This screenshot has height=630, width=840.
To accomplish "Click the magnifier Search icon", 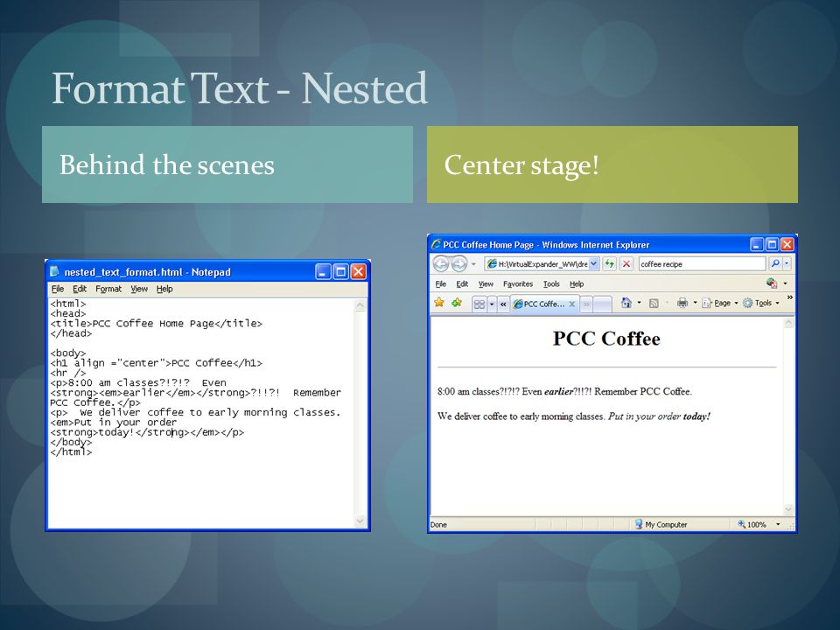I will tap(774, 263).
